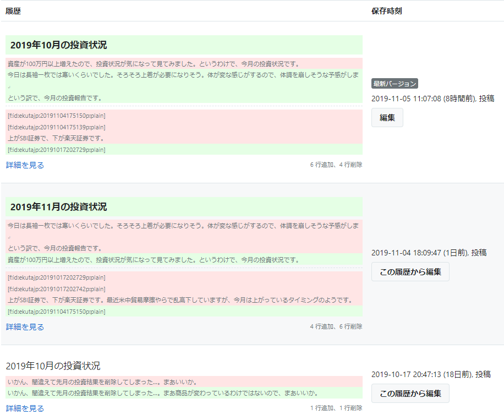This screenshot has width=504, height=420.
Task: Click the title 2019年11月の投資状況
Action: (58, 207)
